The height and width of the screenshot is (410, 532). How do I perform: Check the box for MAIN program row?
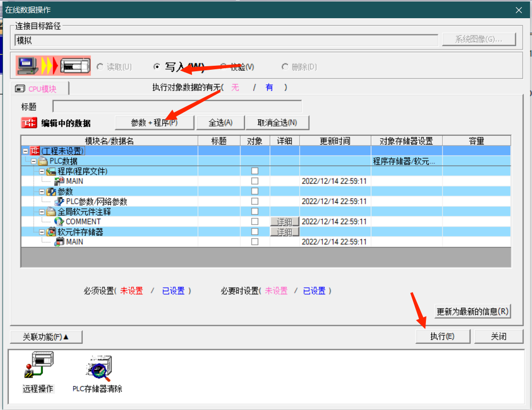[x=255, y=181]
